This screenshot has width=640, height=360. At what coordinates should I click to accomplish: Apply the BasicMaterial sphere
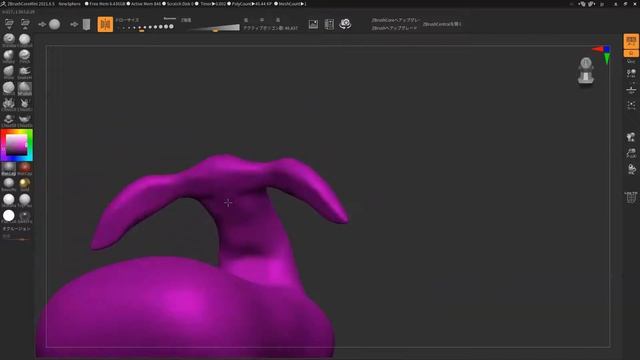click(9, 184)
